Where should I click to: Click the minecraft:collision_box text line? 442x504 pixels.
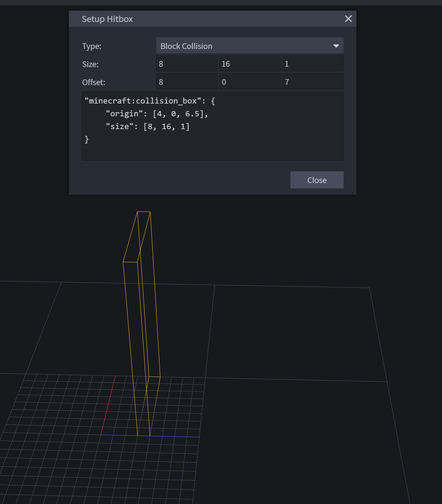[x=149, y=101]
